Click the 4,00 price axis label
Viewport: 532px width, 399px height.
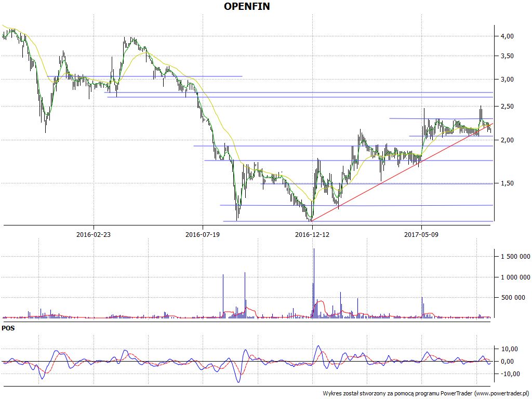point(507,36)
